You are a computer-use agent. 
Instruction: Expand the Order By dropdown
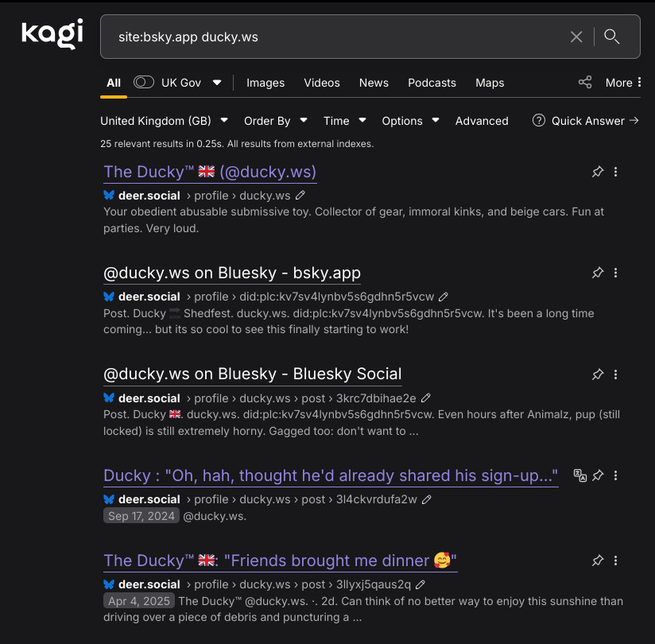coord(276,121)
